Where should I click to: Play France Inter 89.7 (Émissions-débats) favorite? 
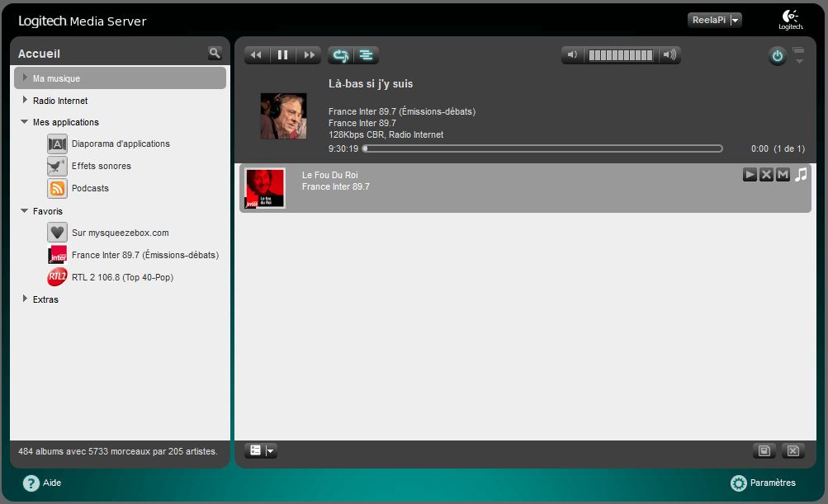click(145, 255)
